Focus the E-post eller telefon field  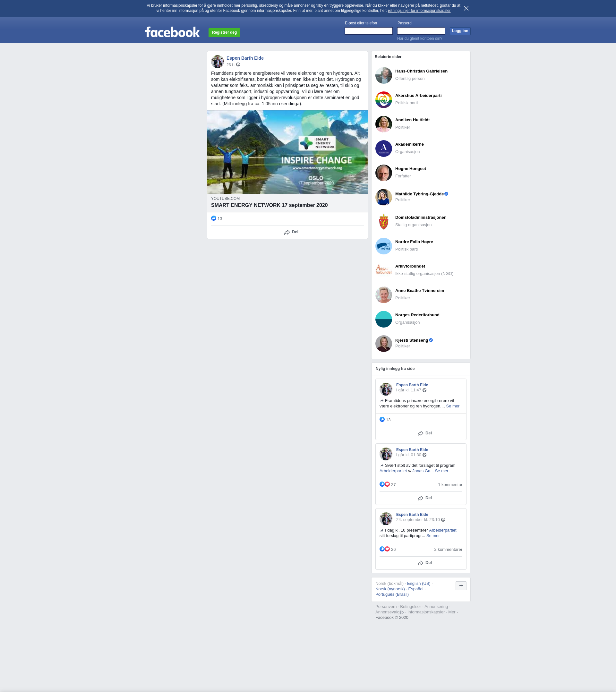(x=368, y=31)
